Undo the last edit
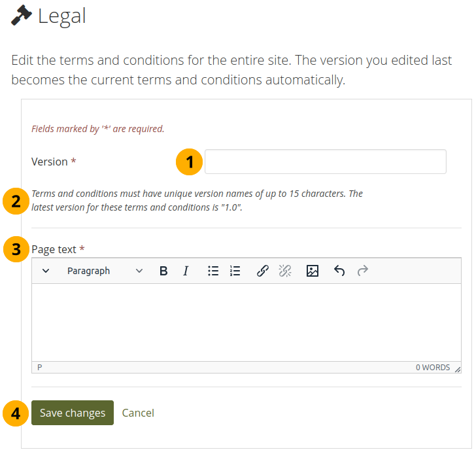The width and height of the screenshot is (476, 452). (x=339, y=271)
